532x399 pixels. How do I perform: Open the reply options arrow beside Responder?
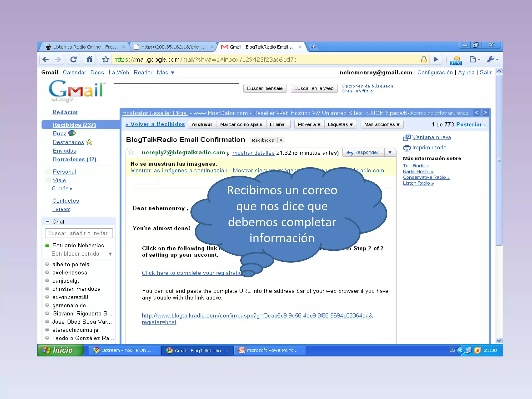pyautogui.click(x=390, y=152)
